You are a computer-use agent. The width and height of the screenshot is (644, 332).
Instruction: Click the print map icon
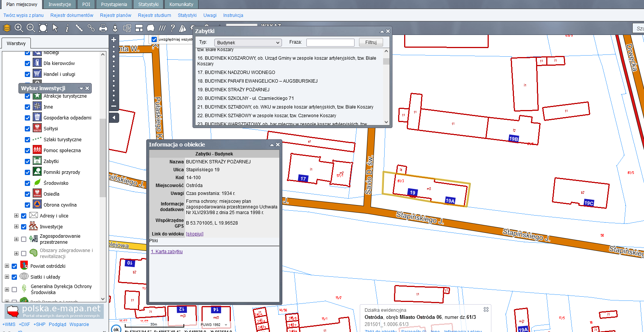tap(103, 28)
